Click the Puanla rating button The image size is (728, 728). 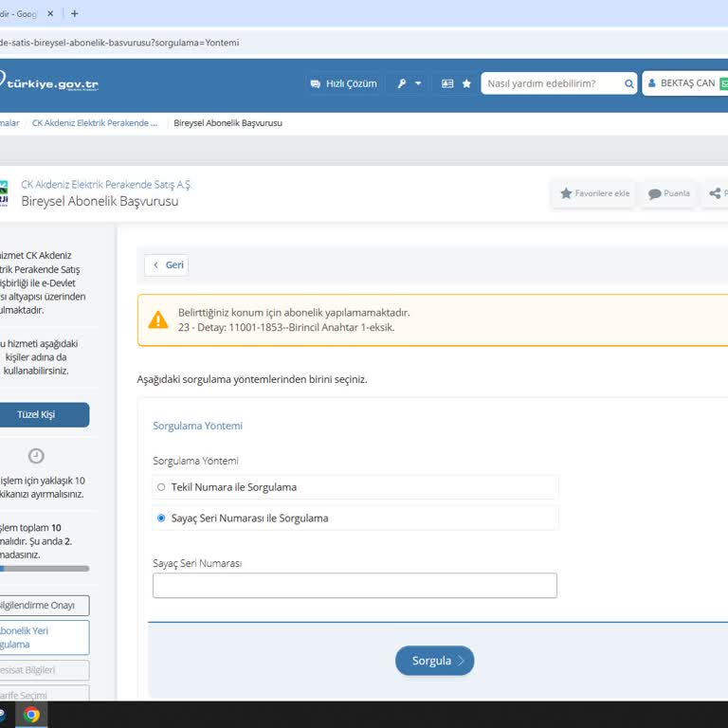[668, 193]
